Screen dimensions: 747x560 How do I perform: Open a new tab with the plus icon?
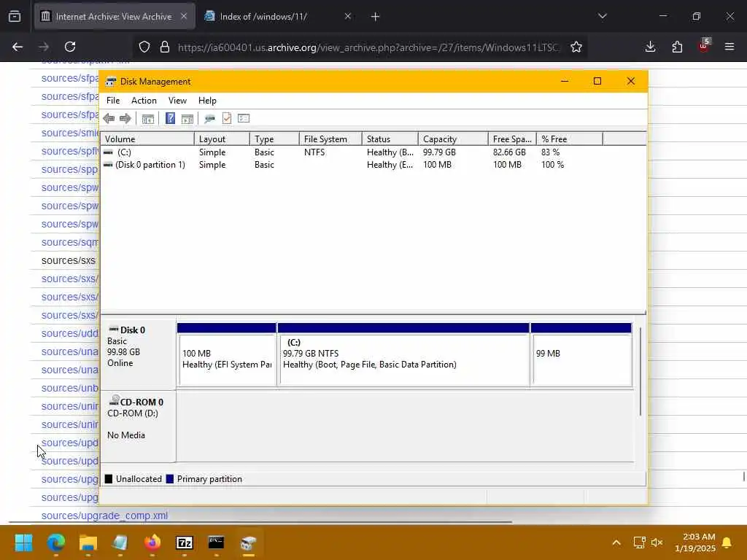coord(376,17)
